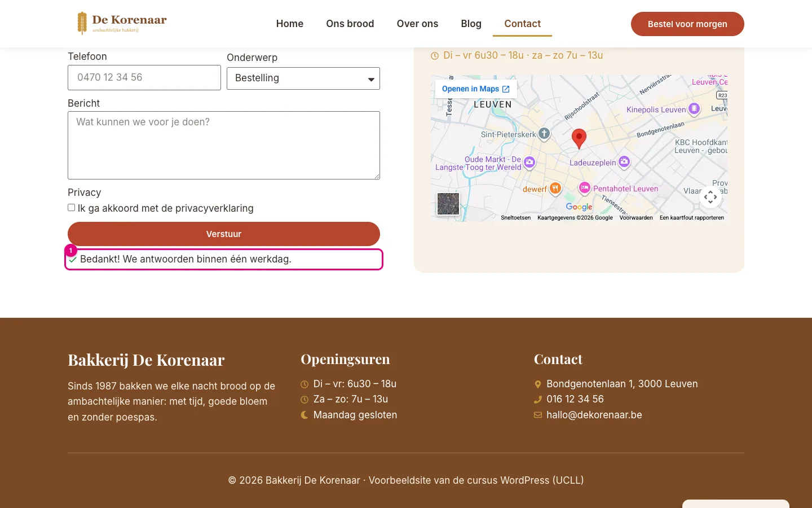Click footer clock icon for Za – zo
Screen dimensions: 812x508
pyautogui.click(x=304, y=400)
